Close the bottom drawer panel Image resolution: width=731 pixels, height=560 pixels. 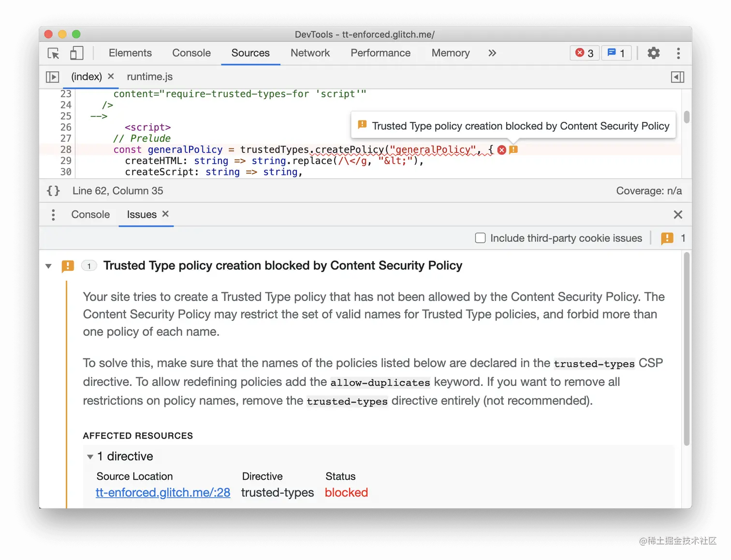(678, 215)
